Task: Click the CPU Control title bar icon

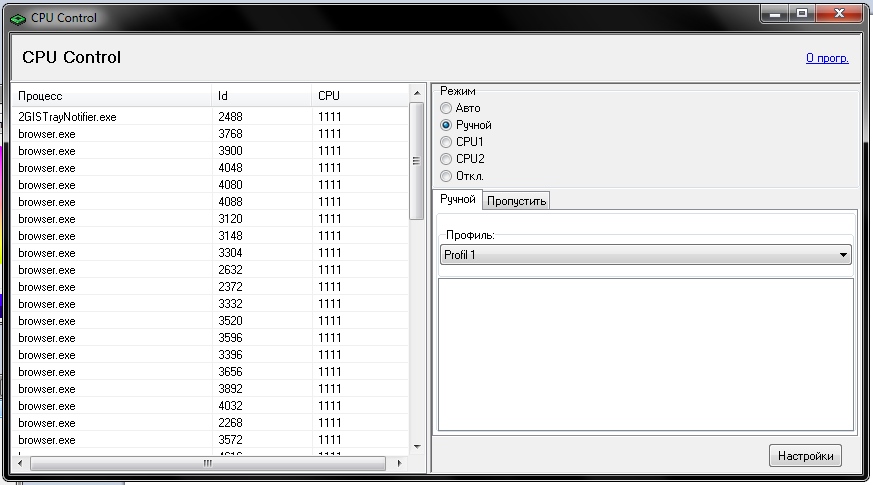Action: 17,17
